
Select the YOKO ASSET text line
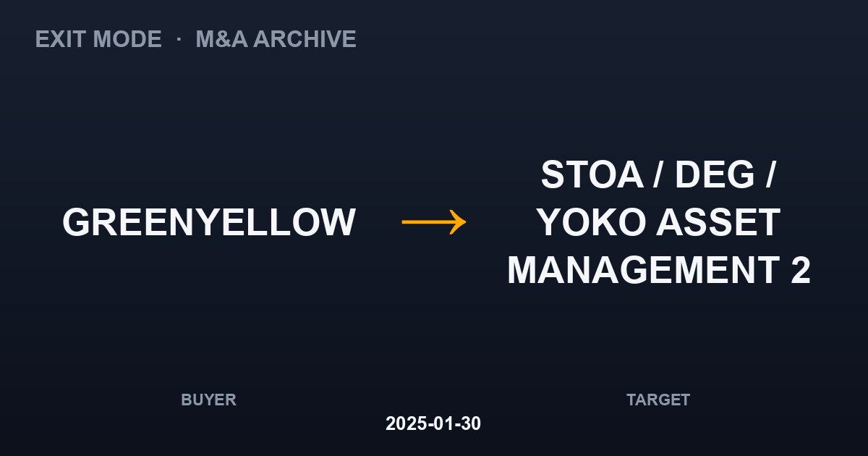tap(658, 222)
